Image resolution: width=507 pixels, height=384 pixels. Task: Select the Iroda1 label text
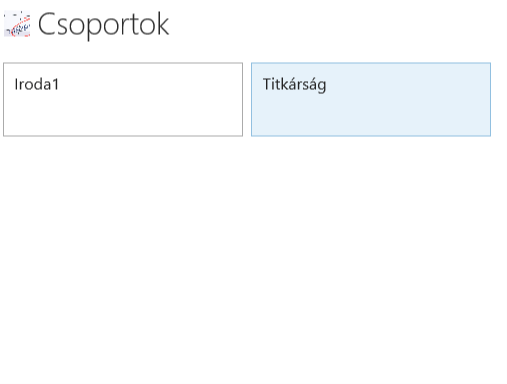coord(37,84)
